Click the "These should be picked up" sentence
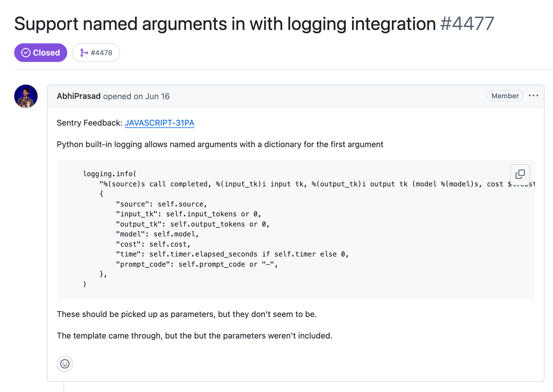This screenshot has height=392, width=553. point(187,314)
